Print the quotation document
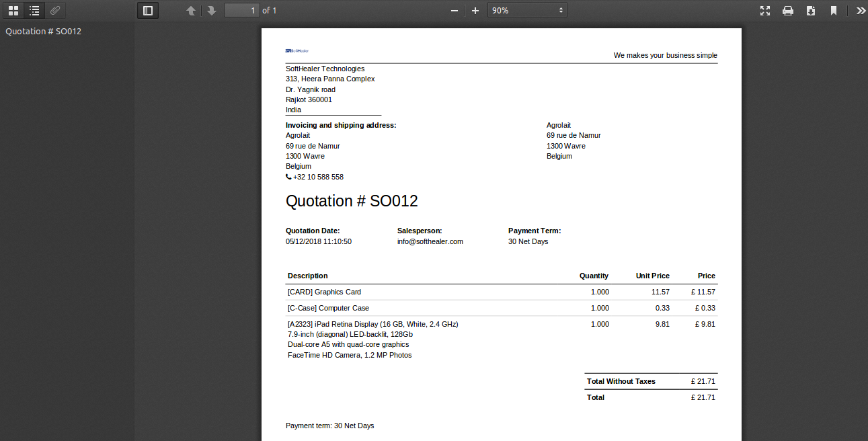This screenshot has height=441, width=868. (788, 10)
